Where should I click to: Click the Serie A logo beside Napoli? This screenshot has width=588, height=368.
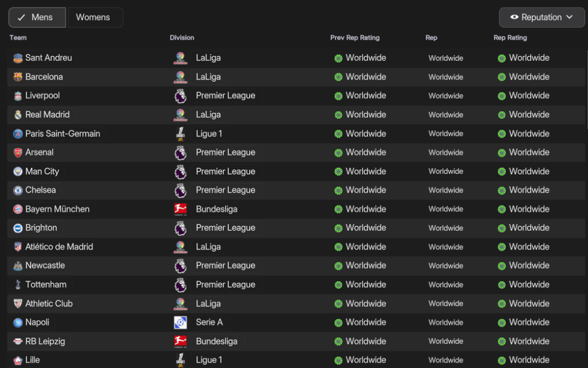180,323
